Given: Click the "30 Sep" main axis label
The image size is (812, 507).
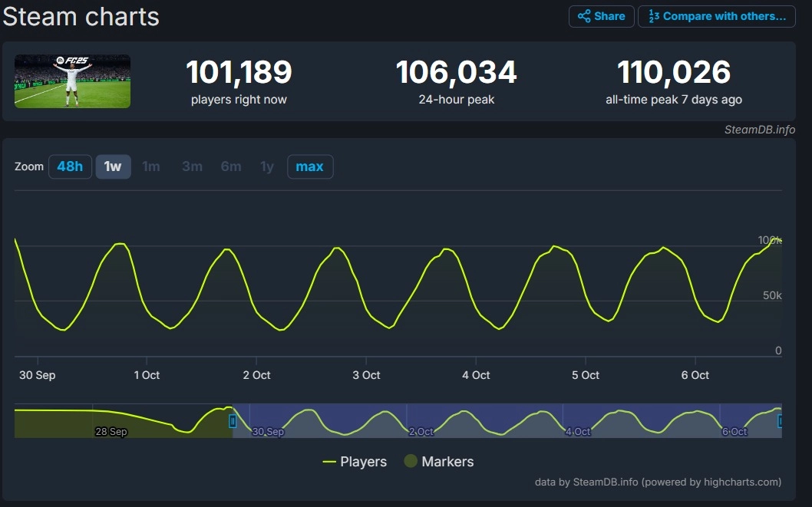Looking at the screenshot, I should 38,375.
